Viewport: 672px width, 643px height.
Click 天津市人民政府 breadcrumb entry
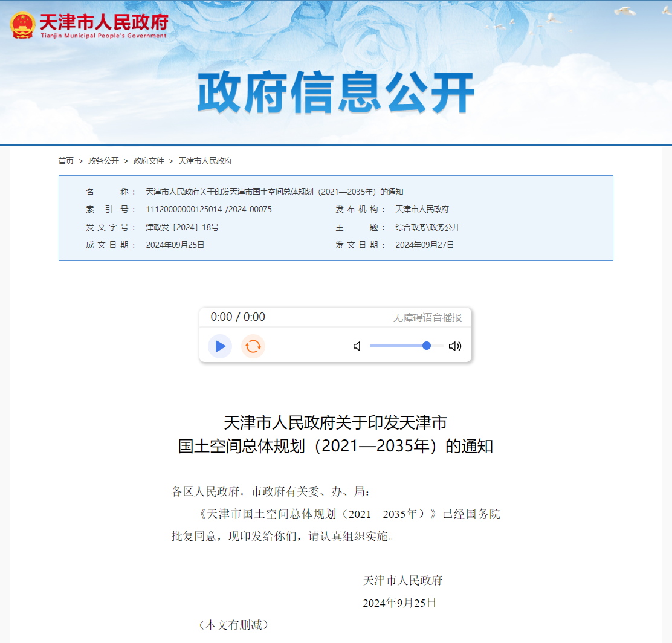coord(207,161)
